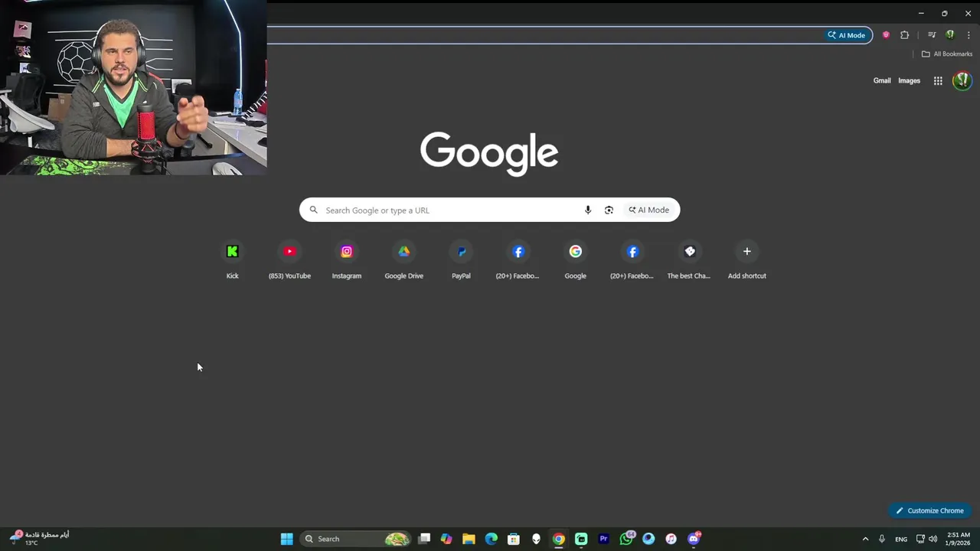This screenshot has width=980, height=551.
Task: Open the Google Account avatar on the page
Action: (962, 80)
